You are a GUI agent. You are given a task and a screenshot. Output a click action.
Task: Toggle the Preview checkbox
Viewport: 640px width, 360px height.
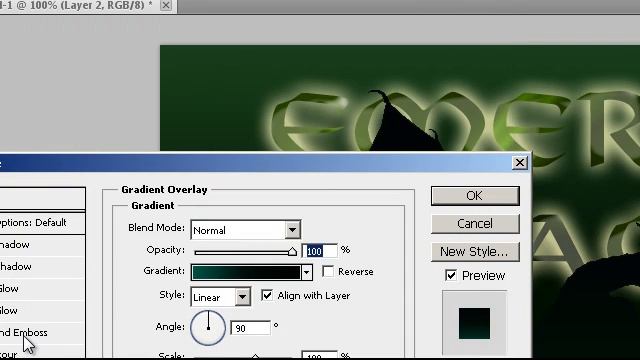coord(451,276)
